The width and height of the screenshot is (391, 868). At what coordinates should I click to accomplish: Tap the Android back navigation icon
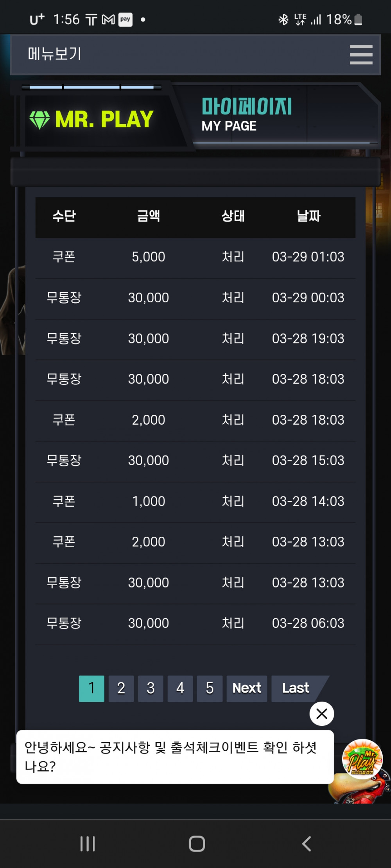pyautogui.click(x=307, y=843)
